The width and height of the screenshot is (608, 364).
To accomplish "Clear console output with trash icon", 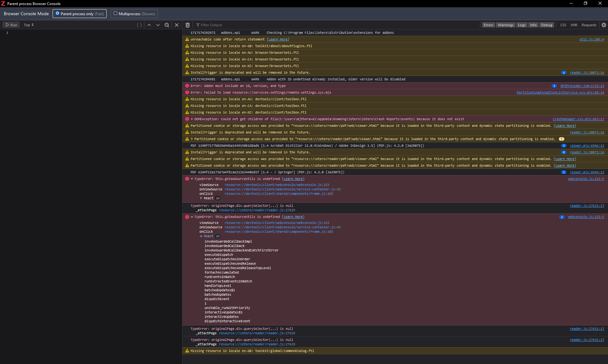I will click(188, 25).
